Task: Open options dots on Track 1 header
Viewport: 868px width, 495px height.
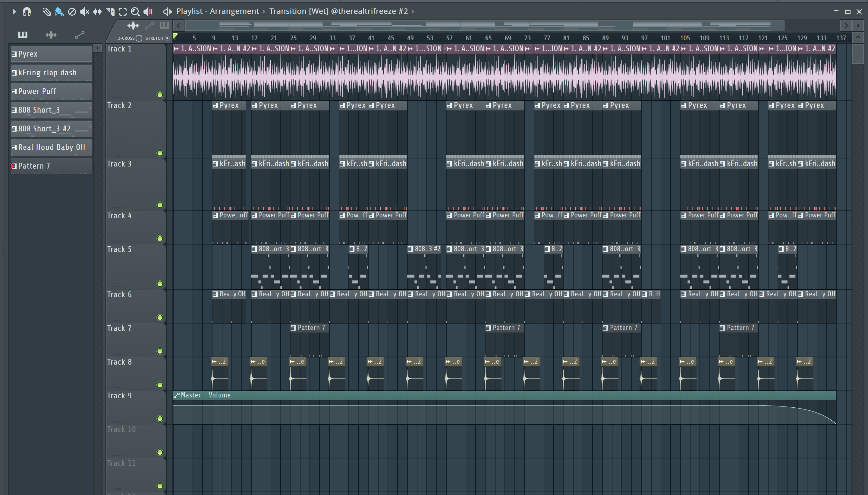Action: (x=117, y=97)
